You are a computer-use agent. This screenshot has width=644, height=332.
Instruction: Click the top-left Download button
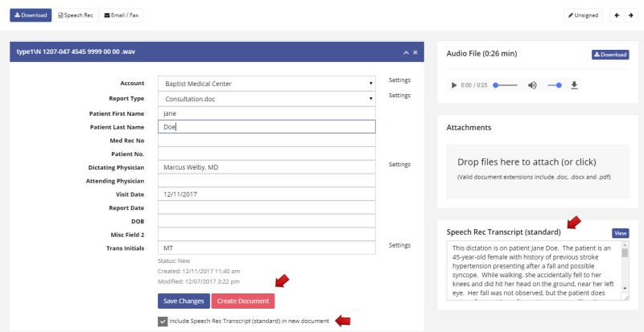(x=31, y=15)
